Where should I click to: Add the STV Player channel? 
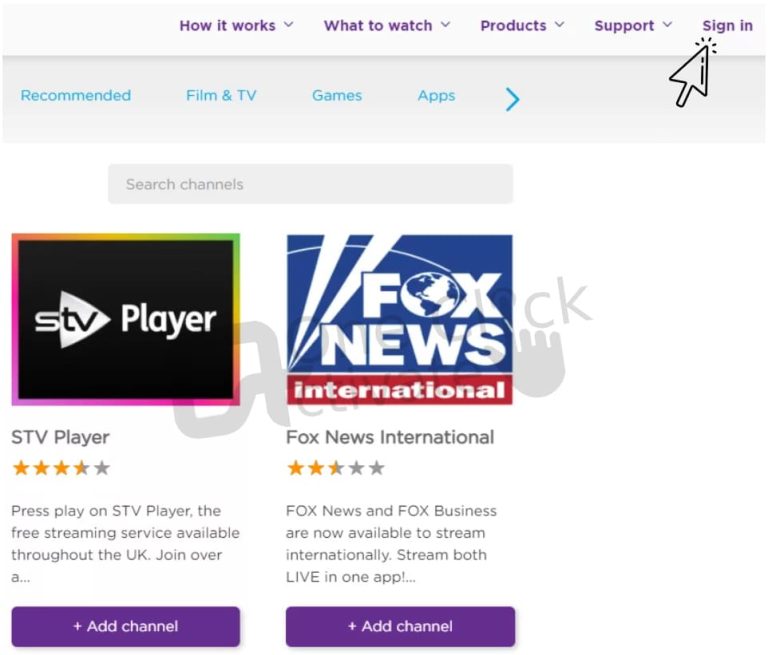tap(126, 626)
